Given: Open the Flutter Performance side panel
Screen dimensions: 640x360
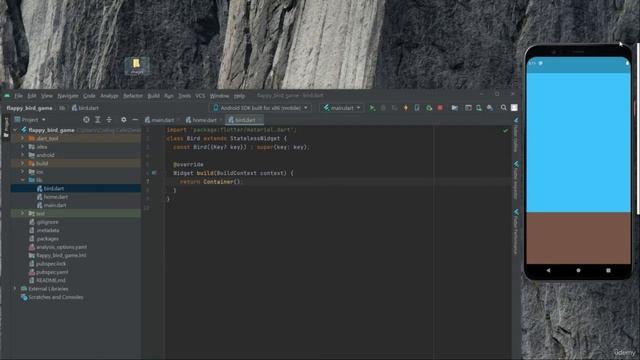Looking at the screenshot, I should (x=516, y=231).
